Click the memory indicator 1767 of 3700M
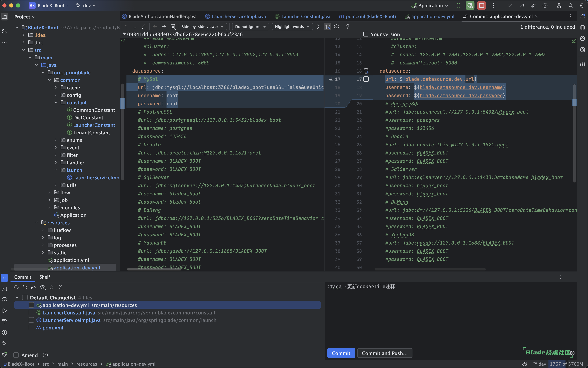Image resolution: width=588 pixels, height=368 pixels. coord(566,364)
